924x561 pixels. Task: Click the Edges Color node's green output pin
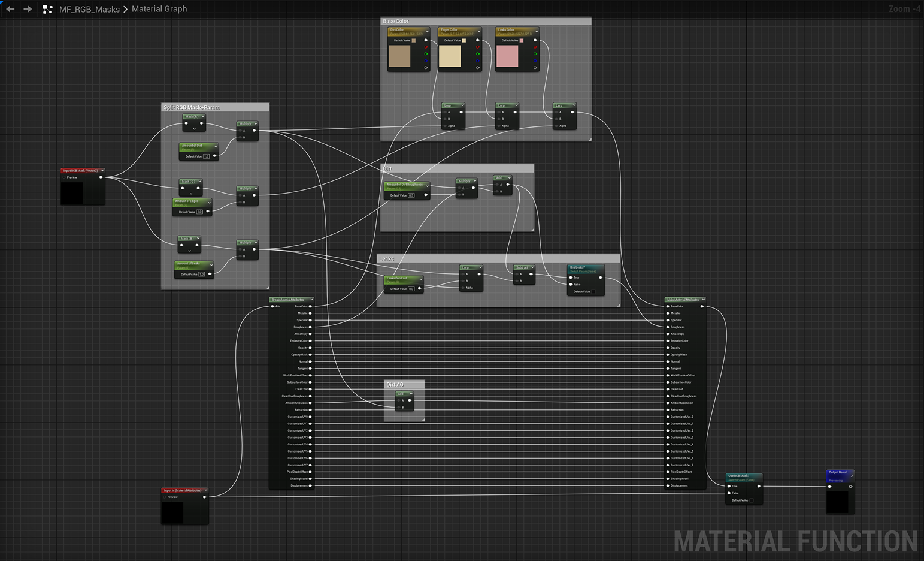(478, 54)
